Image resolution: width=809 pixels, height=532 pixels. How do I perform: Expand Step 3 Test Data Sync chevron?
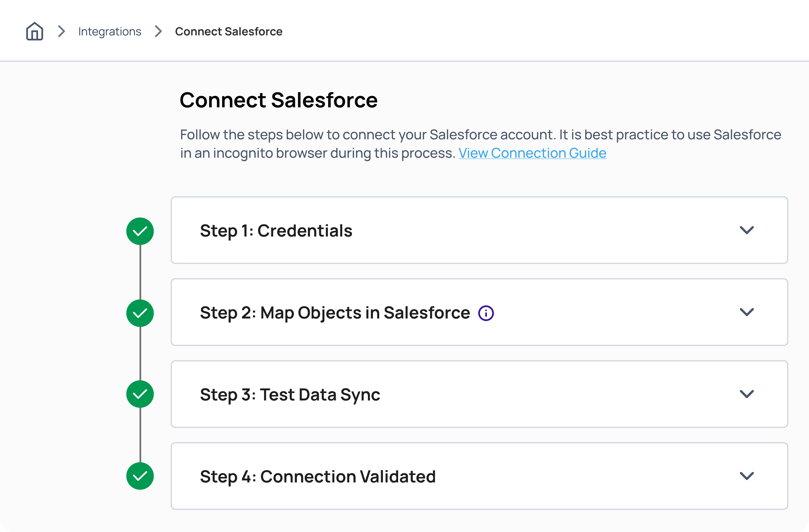[747, 394]
